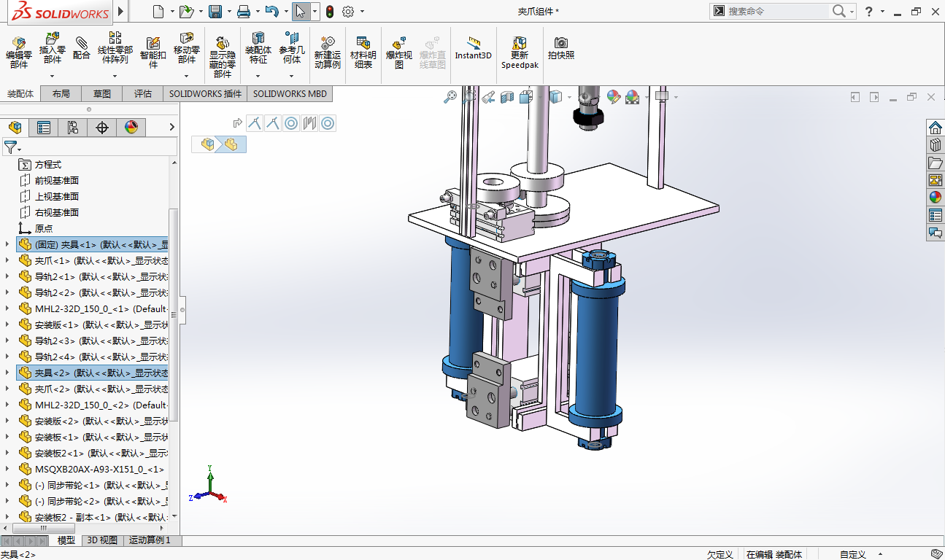Open the File Explorer folder icon in task pane
The height and width of the screenshot is (560, 945).
[935, 163]
